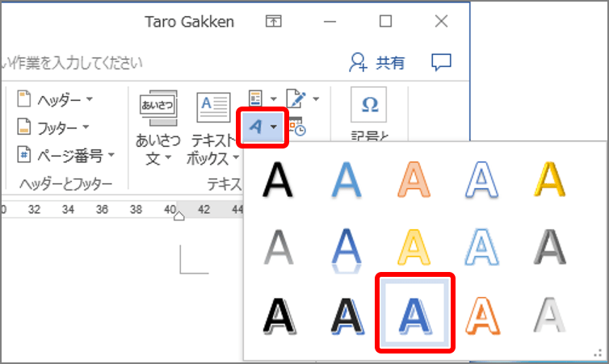This screenshot has height=364, width=609.
Task: Click the Tell Me search box
Action: 72,62
